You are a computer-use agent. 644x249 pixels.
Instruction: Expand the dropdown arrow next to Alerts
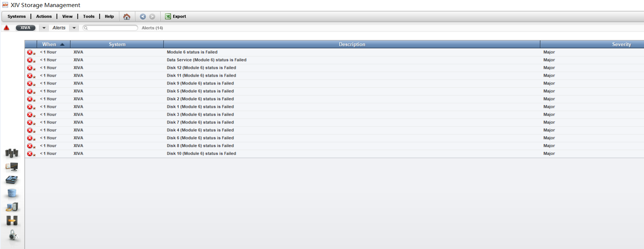(74, 28)
